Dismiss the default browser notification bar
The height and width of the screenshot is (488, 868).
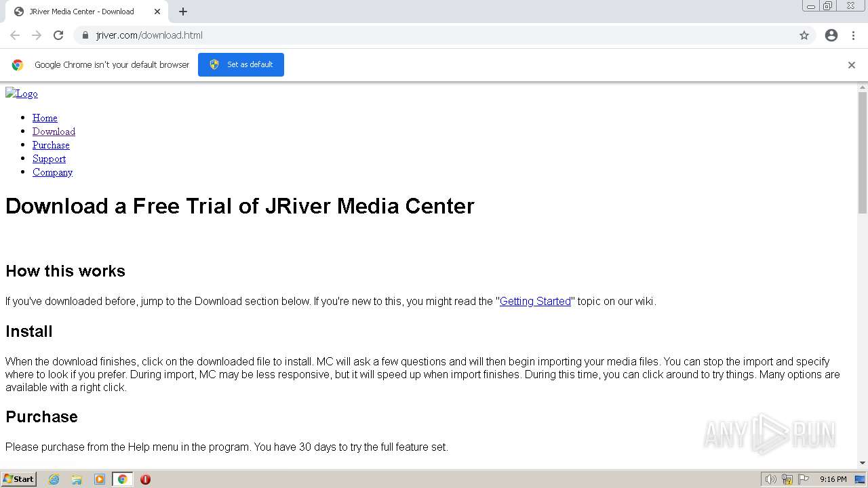click(852, 65)
